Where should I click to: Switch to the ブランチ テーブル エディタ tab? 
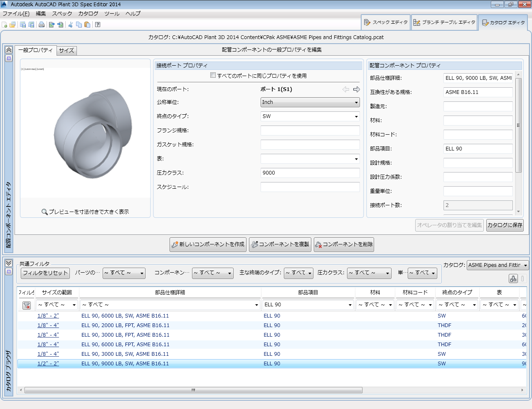444,22
